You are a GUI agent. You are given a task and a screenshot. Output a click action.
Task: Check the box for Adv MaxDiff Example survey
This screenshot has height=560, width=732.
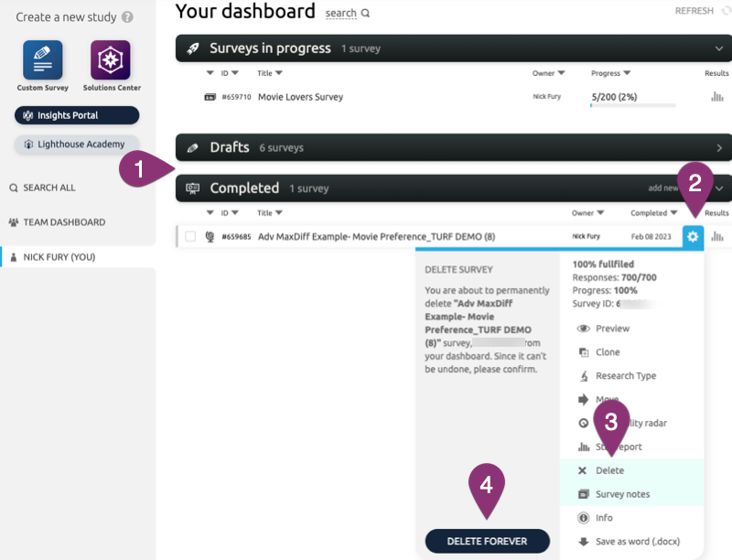(x=190, y=237)
